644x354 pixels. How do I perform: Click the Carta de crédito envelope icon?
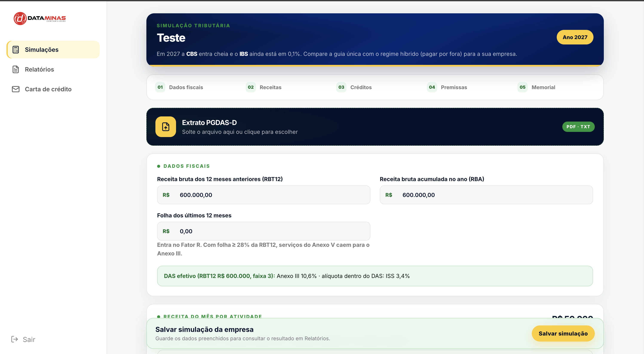[x=16, y=89]
